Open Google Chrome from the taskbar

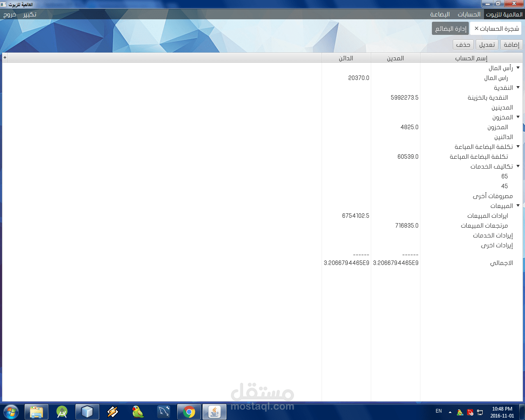(189, 412)
